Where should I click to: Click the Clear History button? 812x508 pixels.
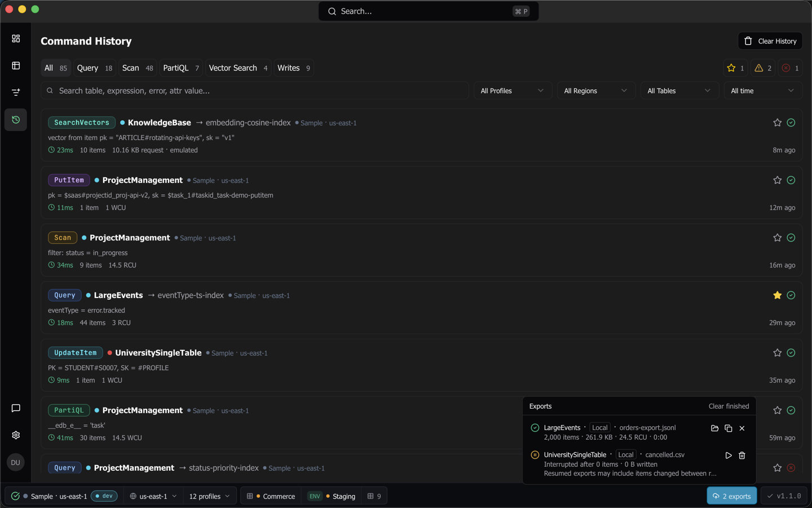click(x=770, y=41)
